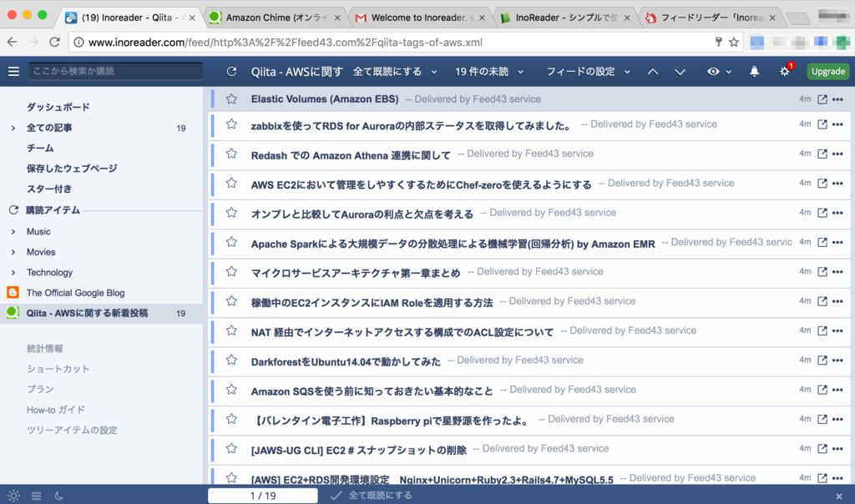This screenshot has width=855, height=504.
Task: Star the NAT ACL設定 article
Action: click(232, 330)
